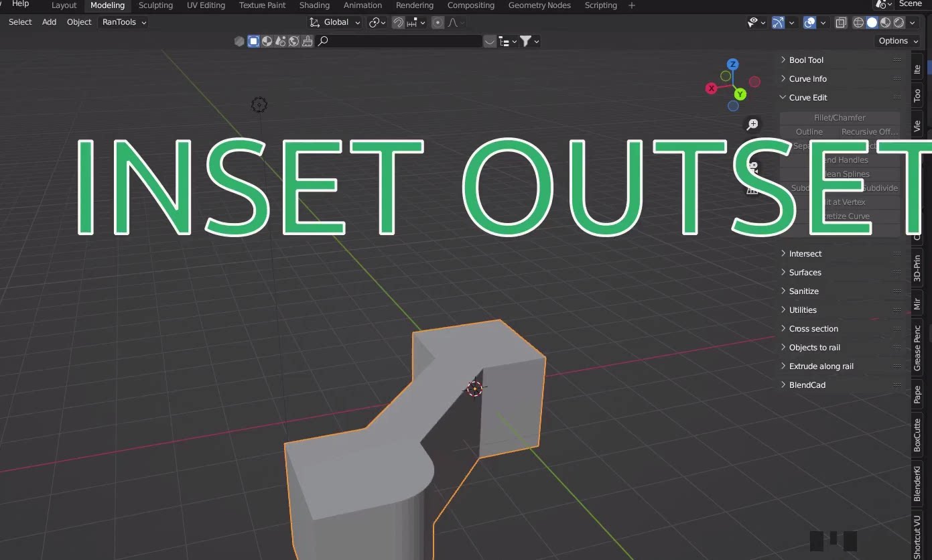932x560 pixels.
Task: Toggle viewport overlays display
Action: pos(810,22)
